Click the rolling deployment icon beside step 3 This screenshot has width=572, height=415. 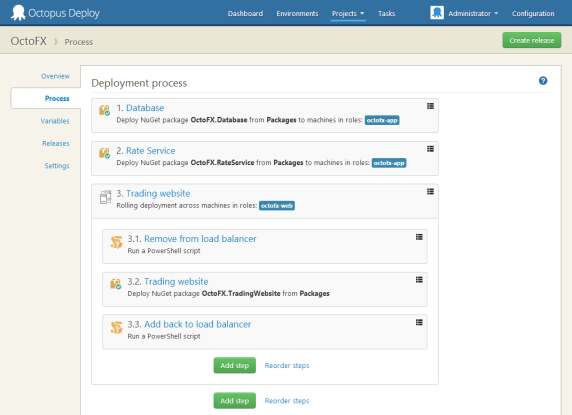(105, 197)
